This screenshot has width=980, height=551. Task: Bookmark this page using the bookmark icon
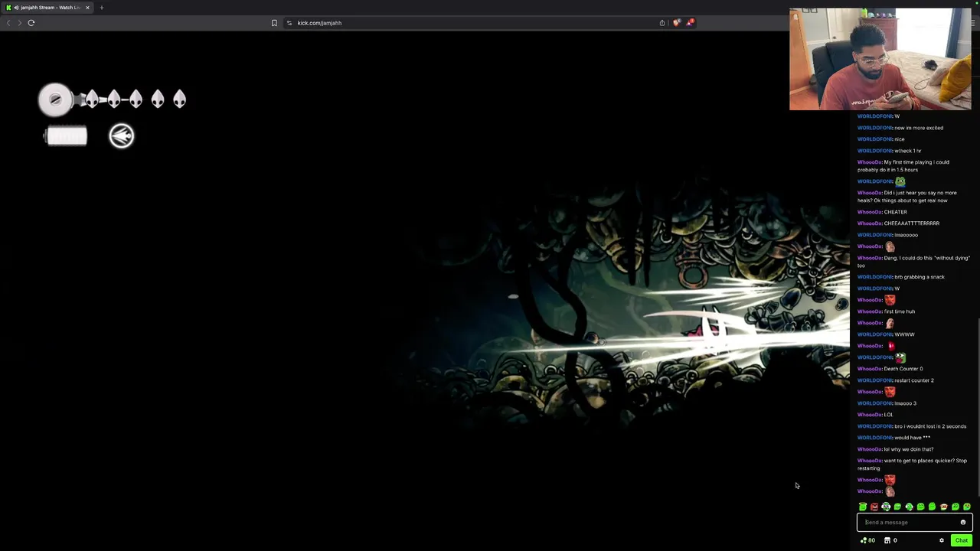pos(274,23)
